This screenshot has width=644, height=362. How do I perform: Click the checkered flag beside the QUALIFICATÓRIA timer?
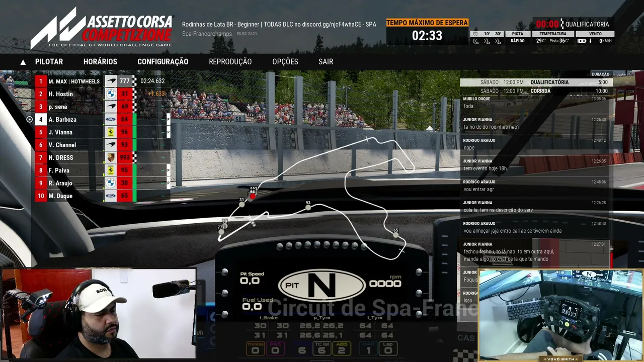561,24
